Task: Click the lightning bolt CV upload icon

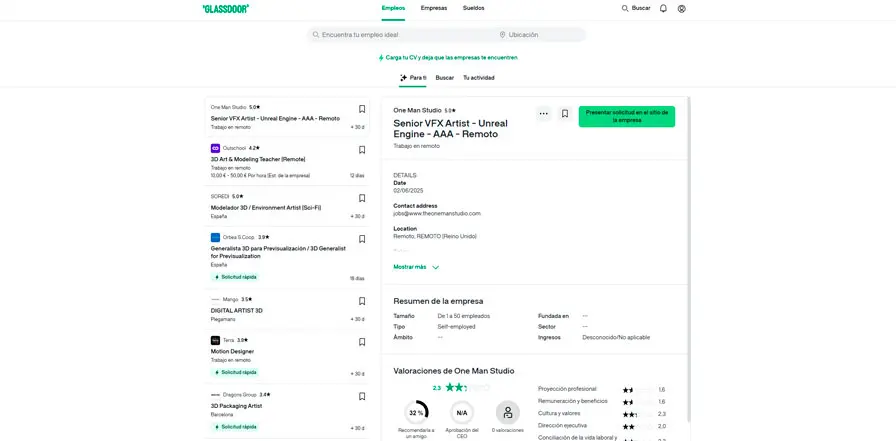Action: pyautogui.click(x=381, y=58)
